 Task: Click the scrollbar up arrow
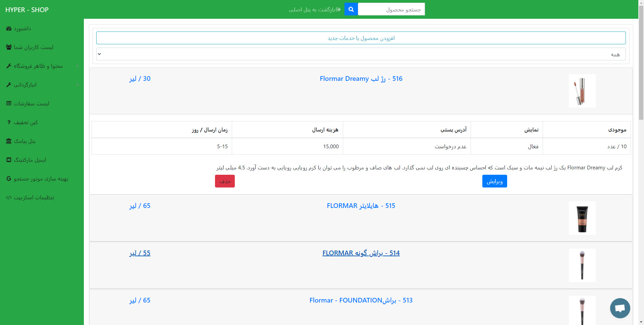641,3
